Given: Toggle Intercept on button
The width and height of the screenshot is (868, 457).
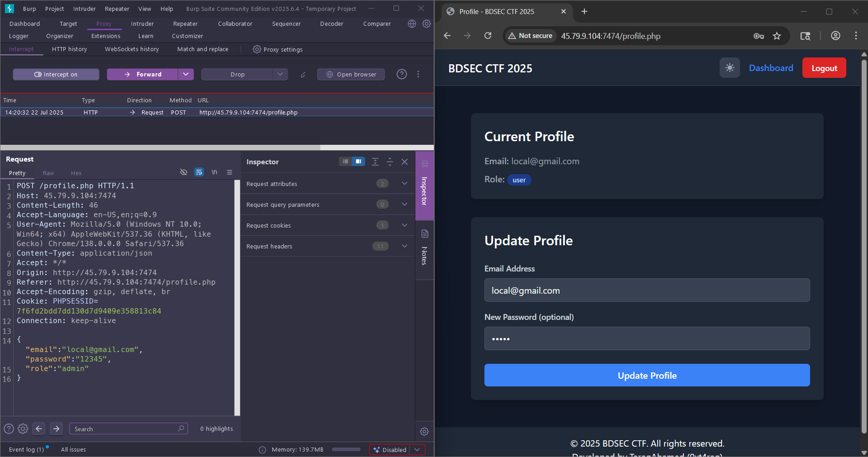Looking at the screenshot, I should (56, 74).
